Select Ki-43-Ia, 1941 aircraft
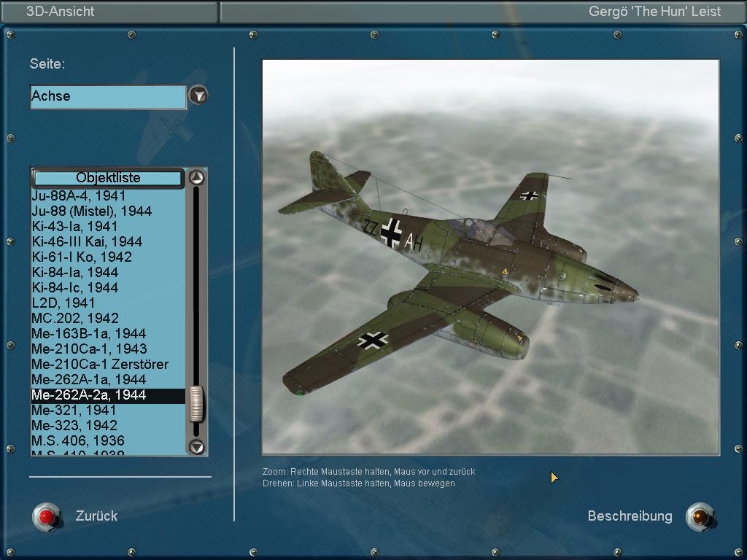This screenshot has width=747, height=560. (x=108, y=226)
